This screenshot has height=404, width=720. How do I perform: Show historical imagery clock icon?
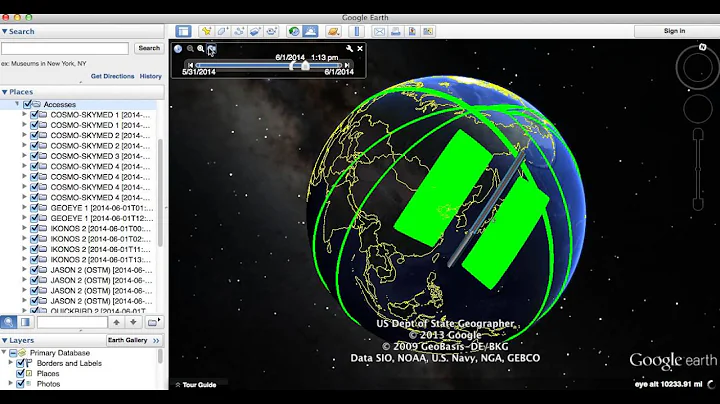click(x=294, y=31)
